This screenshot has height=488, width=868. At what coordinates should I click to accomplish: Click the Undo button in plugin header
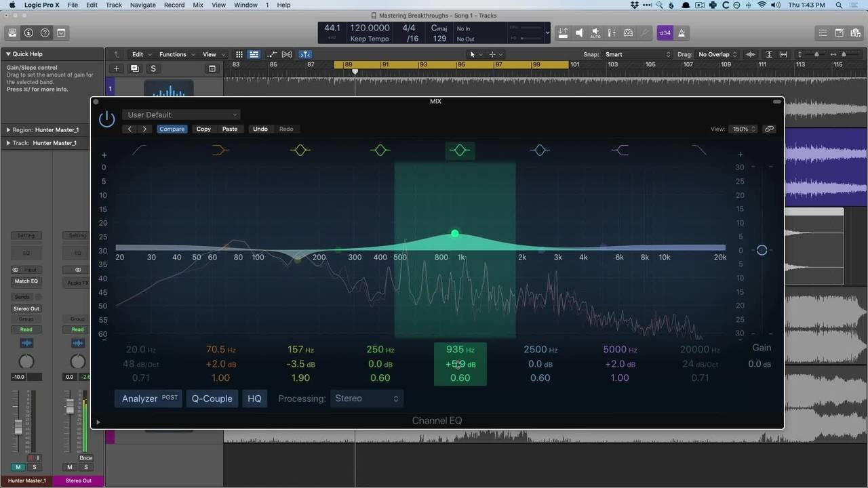(260, 129)
